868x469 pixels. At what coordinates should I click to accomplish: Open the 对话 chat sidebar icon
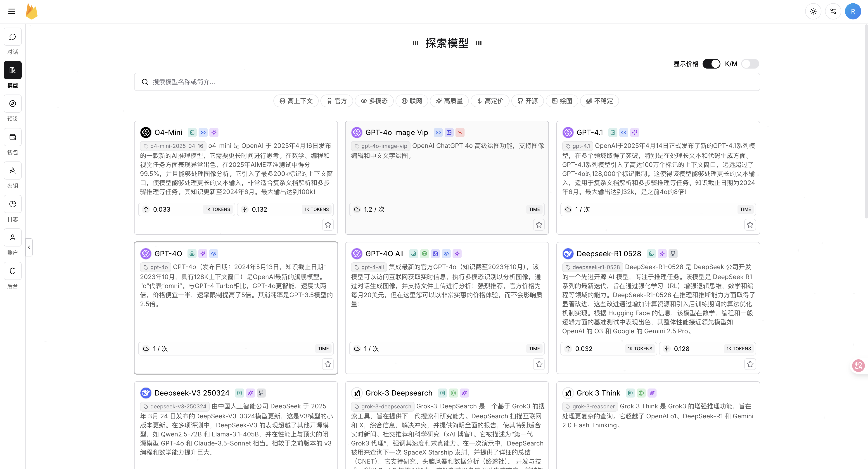coord(12,37)
